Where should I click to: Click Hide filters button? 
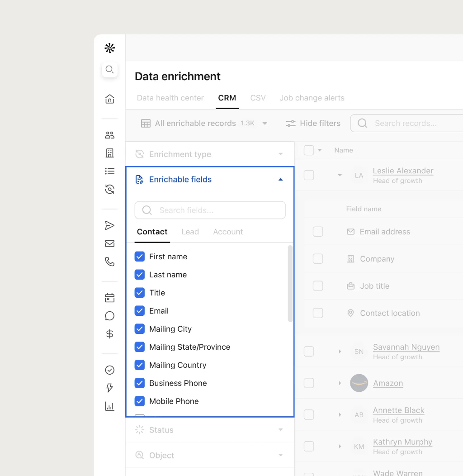[x=313, y=124]
